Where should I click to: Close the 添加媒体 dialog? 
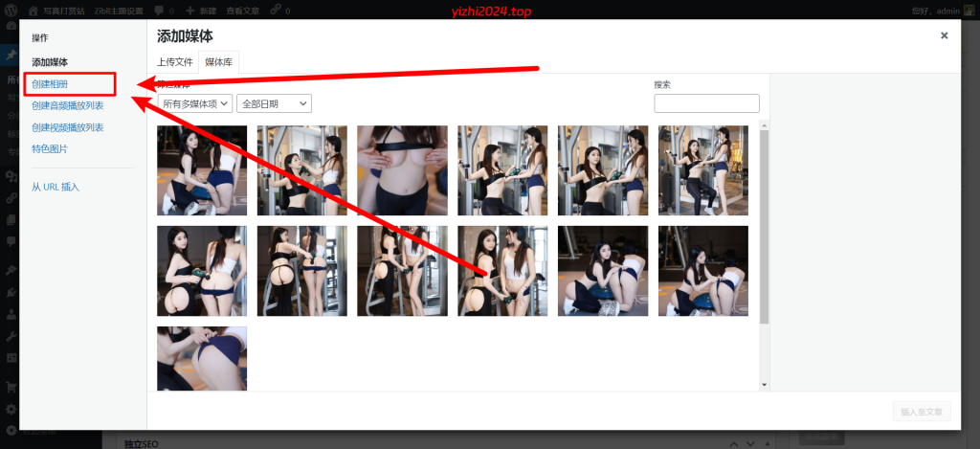coord(944,35)
